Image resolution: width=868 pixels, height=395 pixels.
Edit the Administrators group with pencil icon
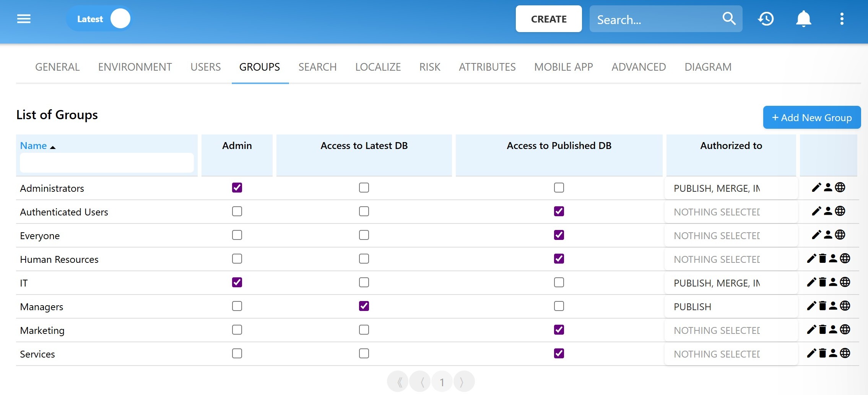pos(816,188)
